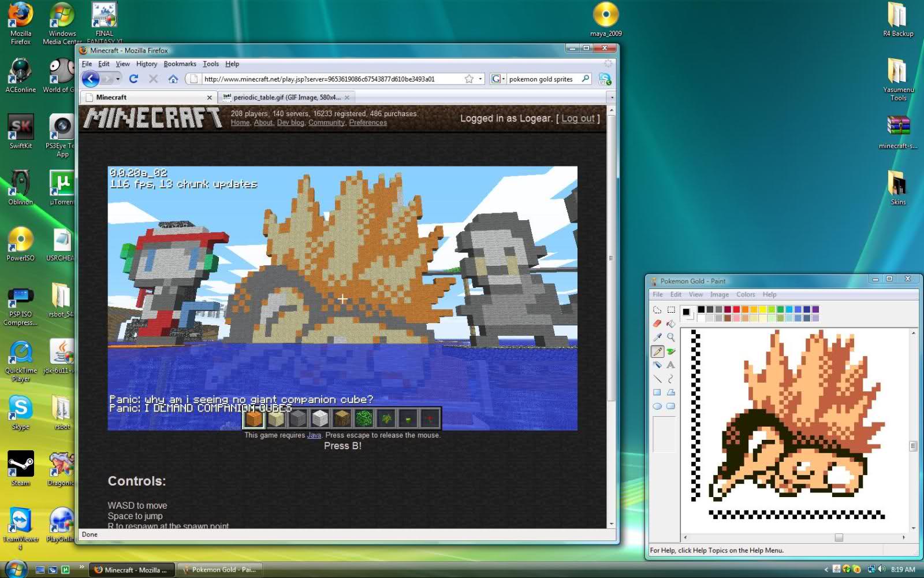Image resolution: width=924 pixels, height=578 pixels.
Task: Open the Preferences link on Minecraft site
Action: tap(368, 123)
